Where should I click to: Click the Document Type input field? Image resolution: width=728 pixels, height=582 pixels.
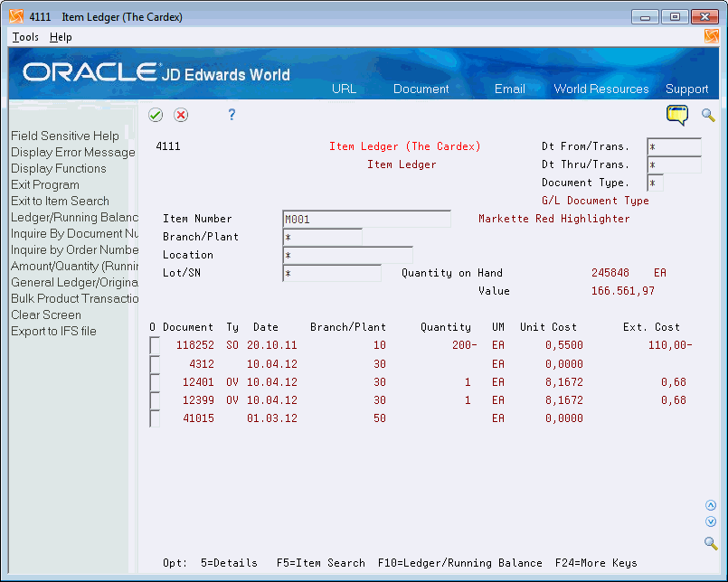click(655, 183)
